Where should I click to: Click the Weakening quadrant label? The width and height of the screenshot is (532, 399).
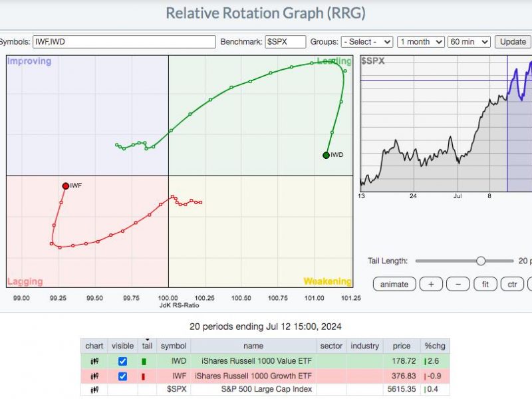(327, 281)
